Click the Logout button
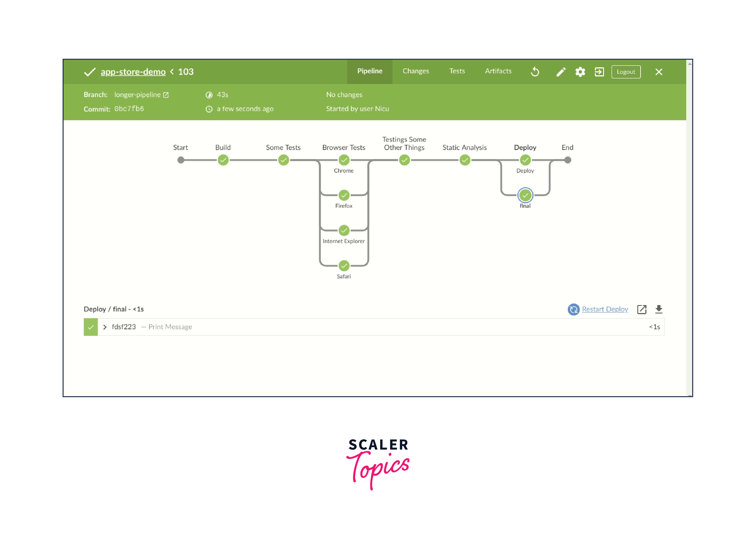 (x=626, y=72)
